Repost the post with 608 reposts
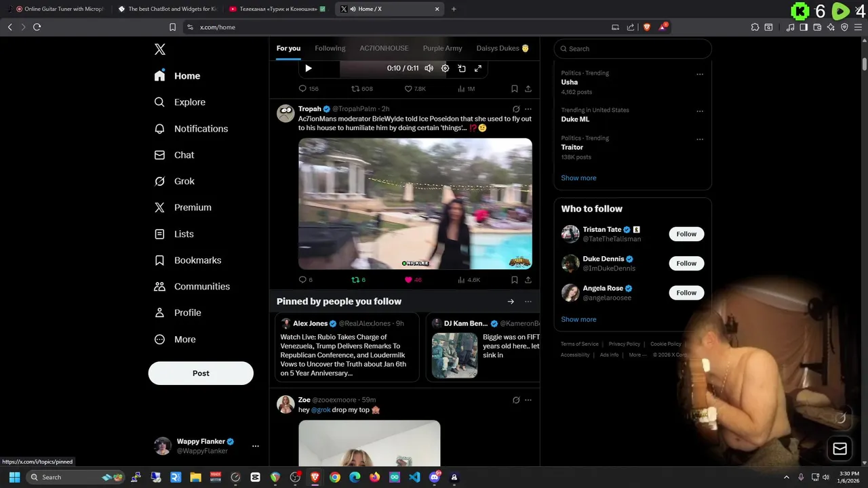Screen dimensions: 868x488 pos(361,89)
